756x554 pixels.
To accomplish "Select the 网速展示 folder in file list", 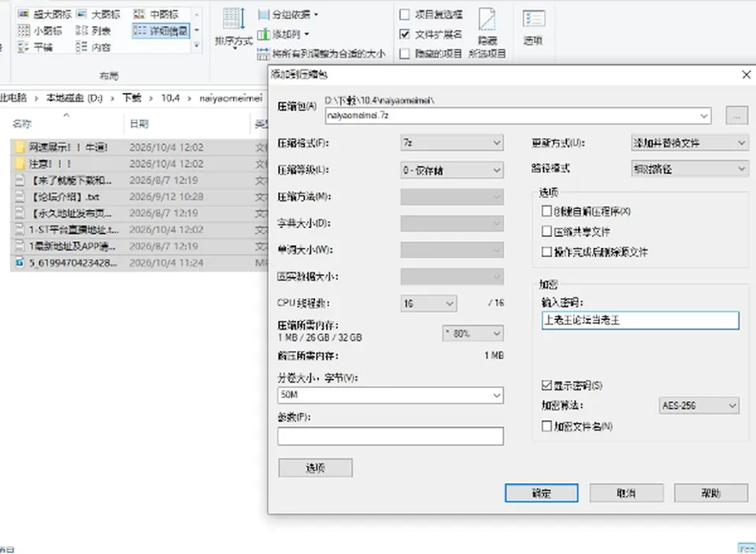I will tap(138, 147).
